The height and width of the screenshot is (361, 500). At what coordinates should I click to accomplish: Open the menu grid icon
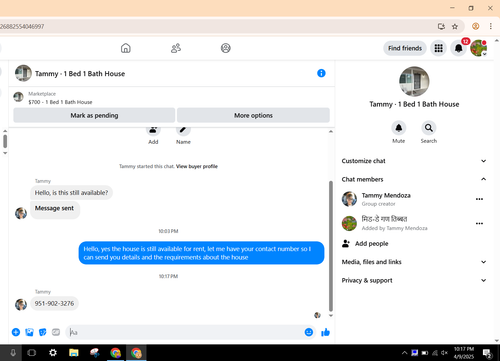438,48
